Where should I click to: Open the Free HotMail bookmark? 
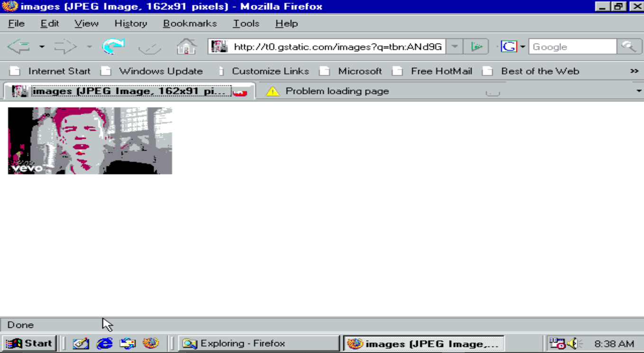coord(432,71)
